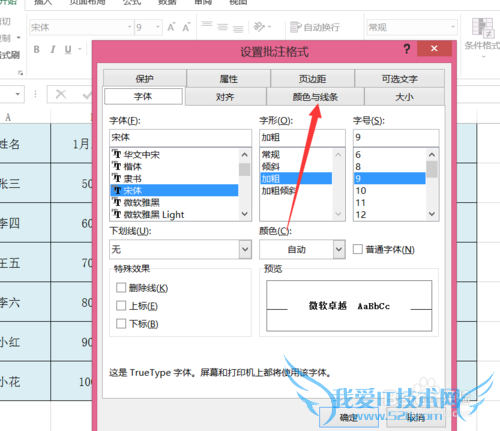Switch to the 颜色与线条 tab

(x=315, y=97)
